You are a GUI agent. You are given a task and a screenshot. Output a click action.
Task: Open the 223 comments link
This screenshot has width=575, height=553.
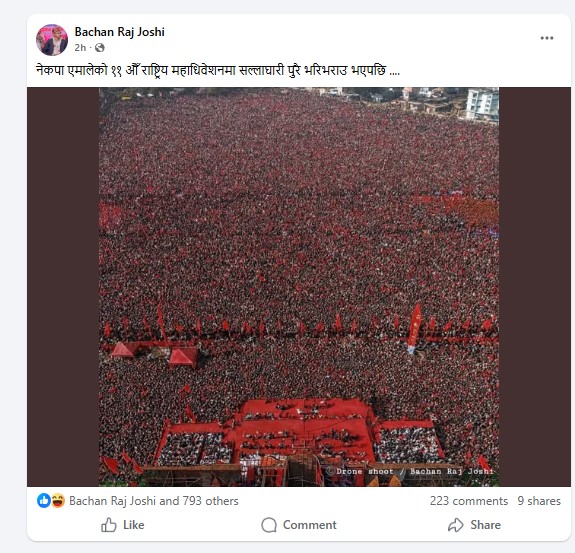point(469,501)
